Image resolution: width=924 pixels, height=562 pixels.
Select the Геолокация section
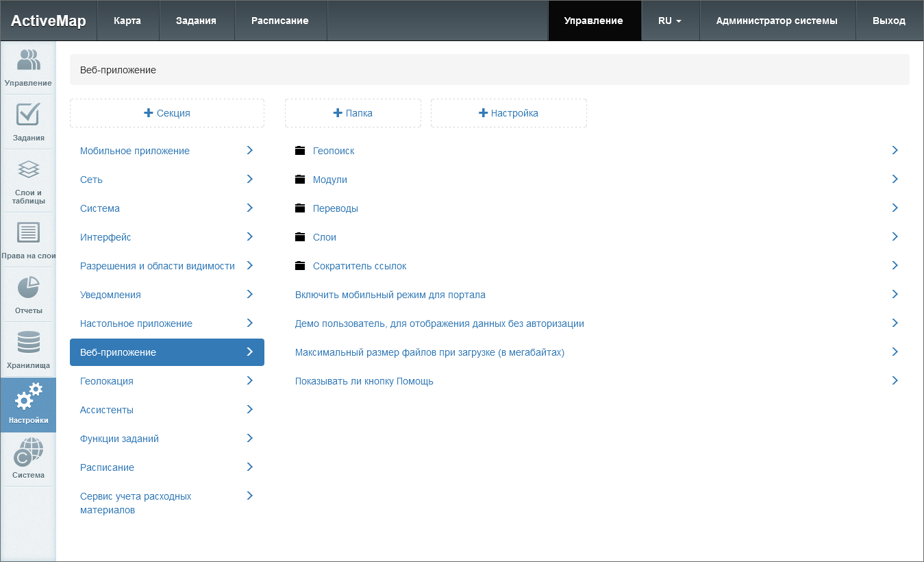[x=107, y=381]
